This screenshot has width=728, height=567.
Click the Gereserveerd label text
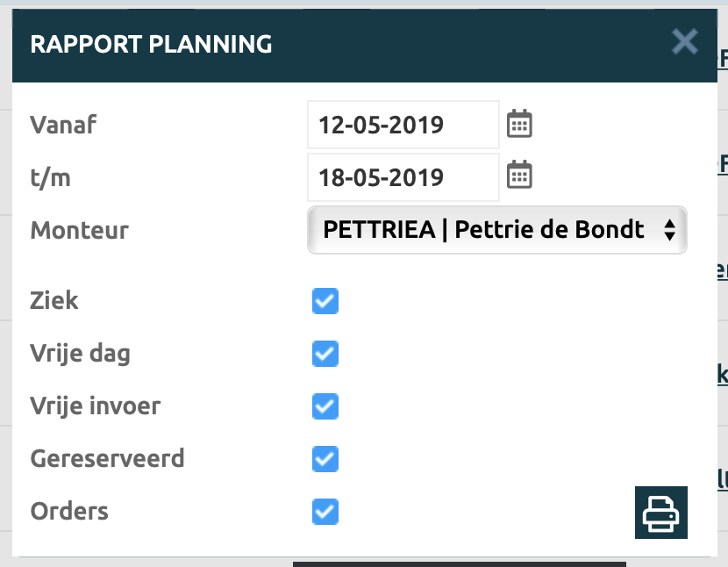107,459
